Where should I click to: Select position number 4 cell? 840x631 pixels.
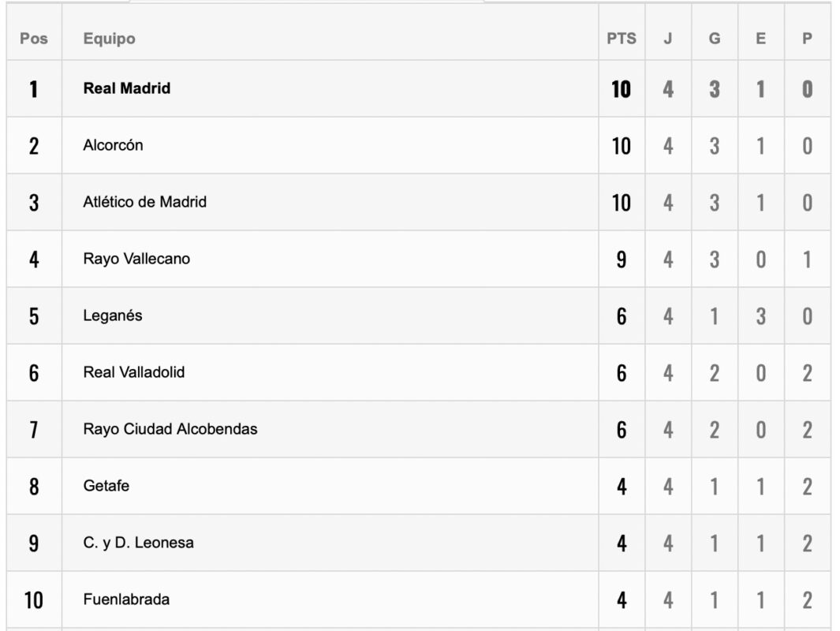(34, 259)
